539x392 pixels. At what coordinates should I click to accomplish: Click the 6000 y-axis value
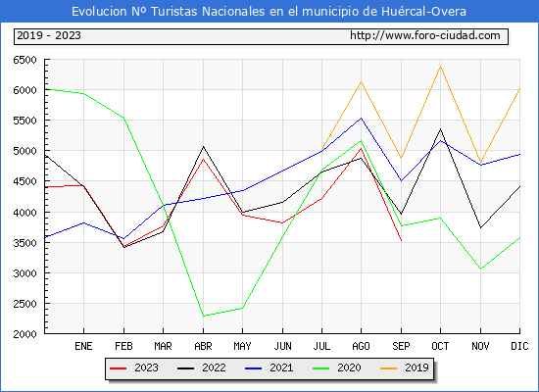click(24, 90)
